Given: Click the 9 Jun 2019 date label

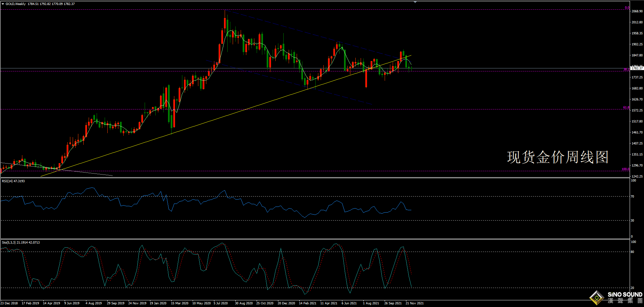Looking at the screenshot, I should (72, 303).
